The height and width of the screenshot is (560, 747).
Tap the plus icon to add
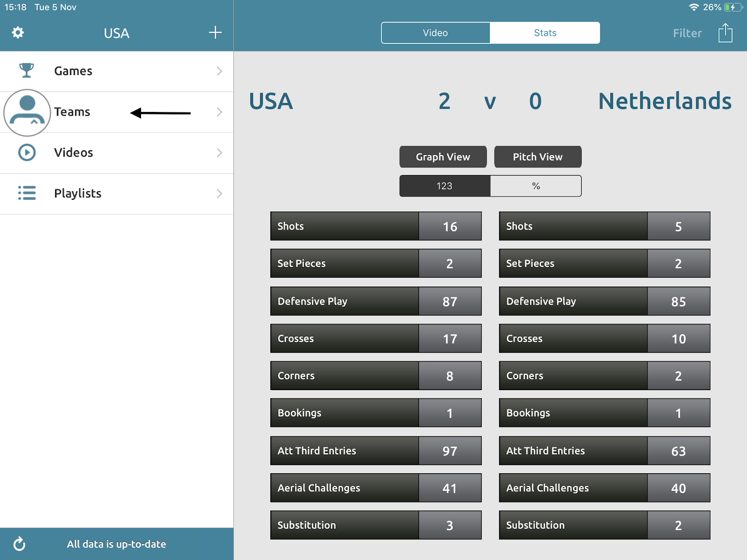215,33
